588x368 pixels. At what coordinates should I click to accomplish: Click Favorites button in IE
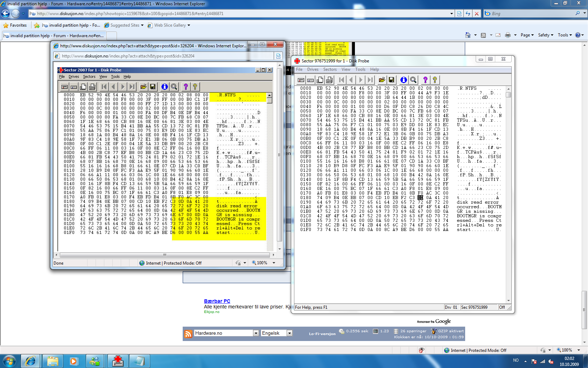tap(15, 25)
